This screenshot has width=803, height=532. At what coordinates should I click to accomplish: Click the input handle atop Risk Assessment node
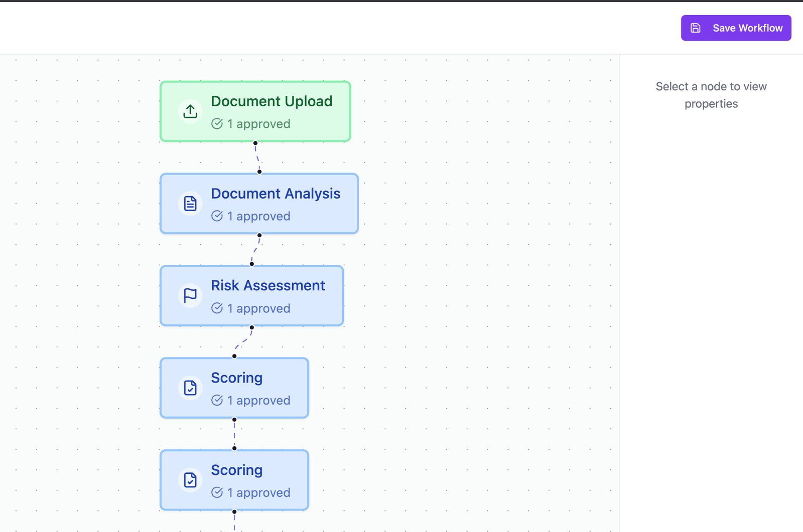[x=252, y=264]
